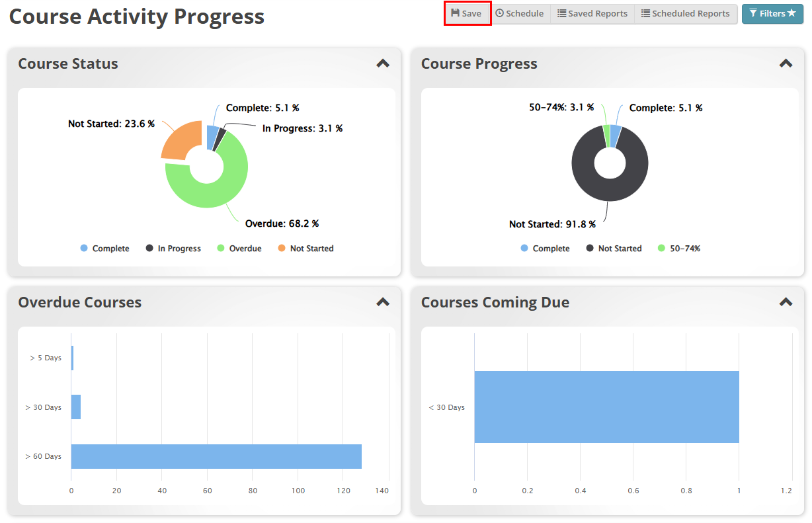
Task: Toggle the In Progress legend entry
Action: [173, 248]
